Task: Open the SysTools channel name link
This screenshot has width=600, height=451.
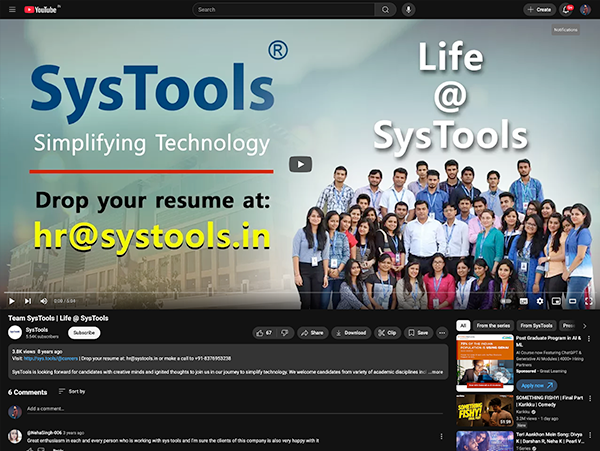Action: (x=37, y=329)
